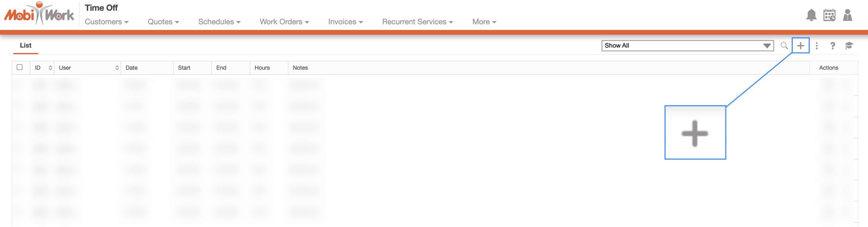
Task: Open the user profile icon
Action: pyautogui.click(x=847, y=15)
